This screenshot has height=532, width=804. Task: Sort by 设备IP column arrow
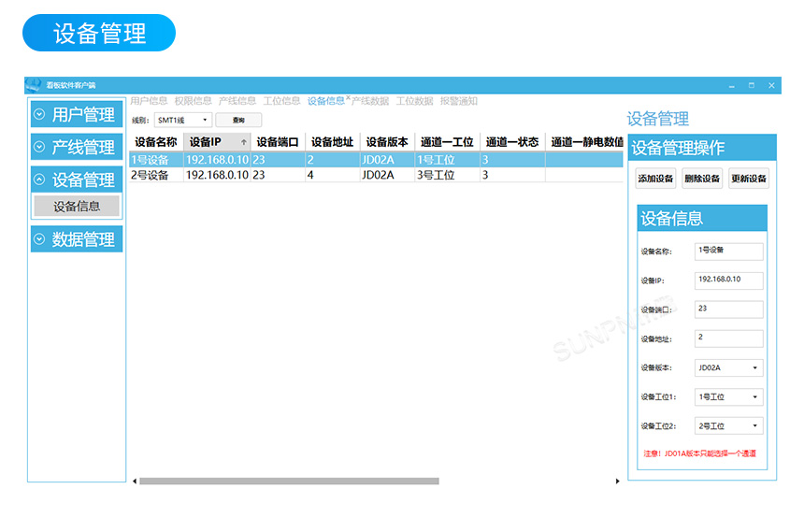coord(244,143)
